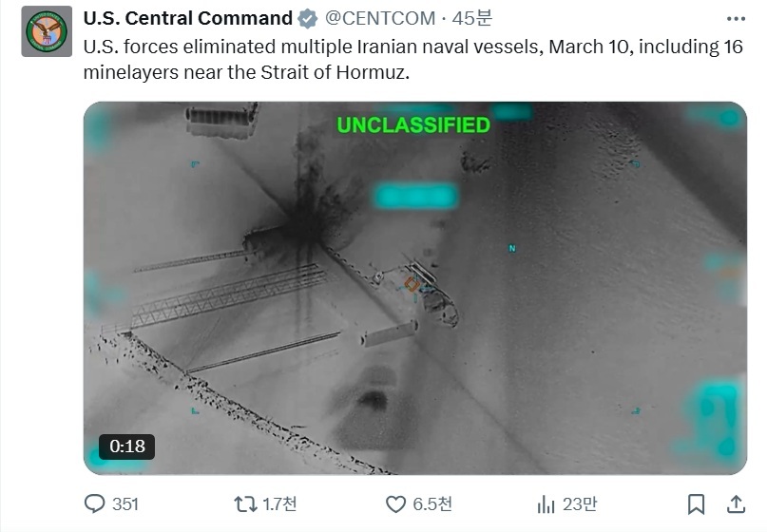Play the UNCLASSIFIED strike video
Screen dimensions: 767x532
[414, 285]
